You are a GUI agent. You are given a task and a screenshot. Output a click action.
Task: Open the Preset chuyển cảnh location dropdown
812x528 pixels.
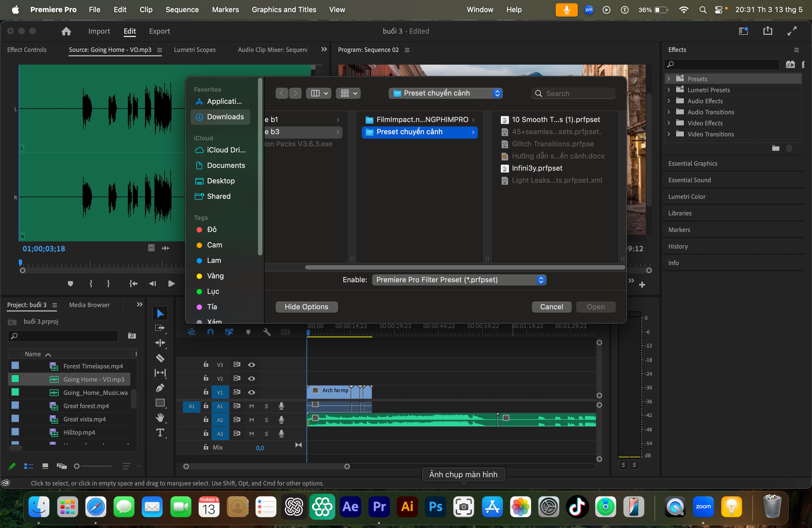[x=445, y=93]
